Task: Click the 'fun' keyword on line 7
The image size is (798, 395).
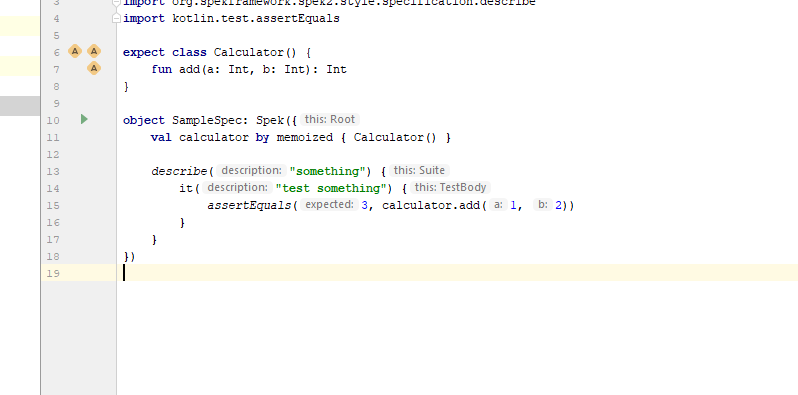Action: point(161,69)
